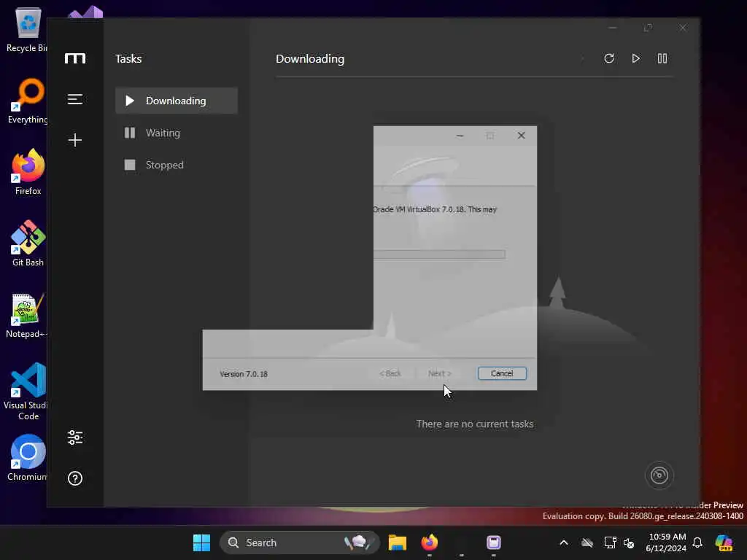Click 'Version 7.0.18' label in installer
Screen dimensions: 747x560
click(244, 374)
